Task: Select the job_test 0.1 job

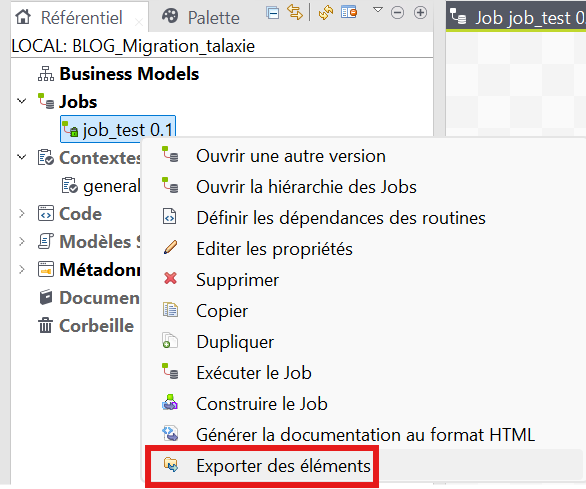Action: 118,130
